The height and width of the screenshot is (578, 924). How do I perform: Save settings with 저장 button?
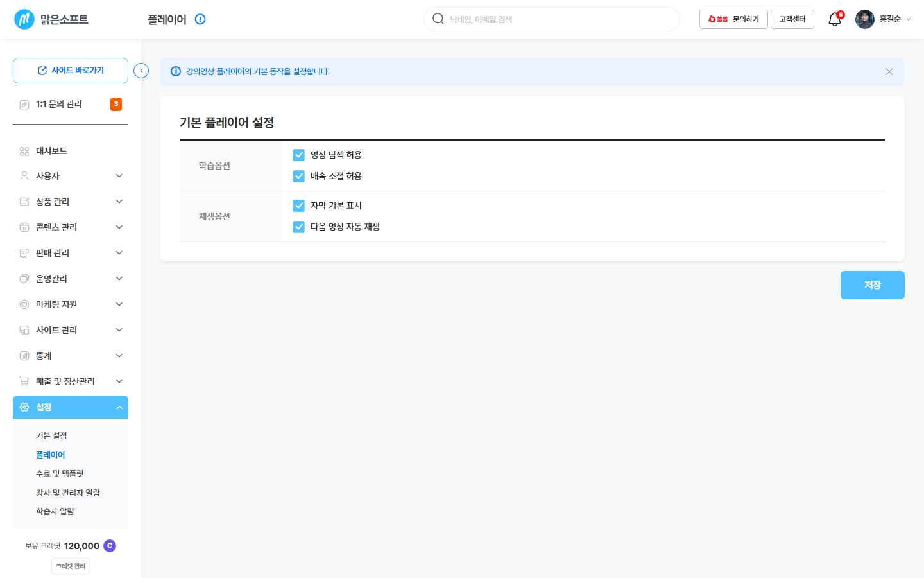point(873,285)
